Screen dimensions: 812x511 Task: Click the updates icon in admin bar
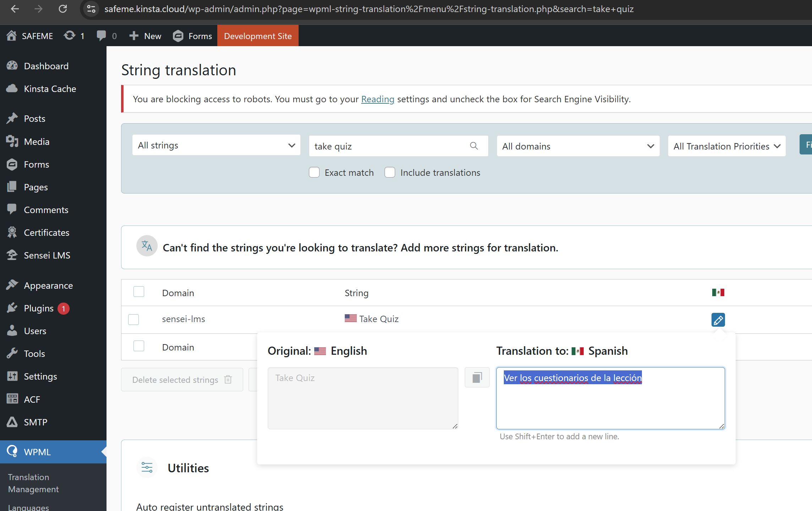70,36
